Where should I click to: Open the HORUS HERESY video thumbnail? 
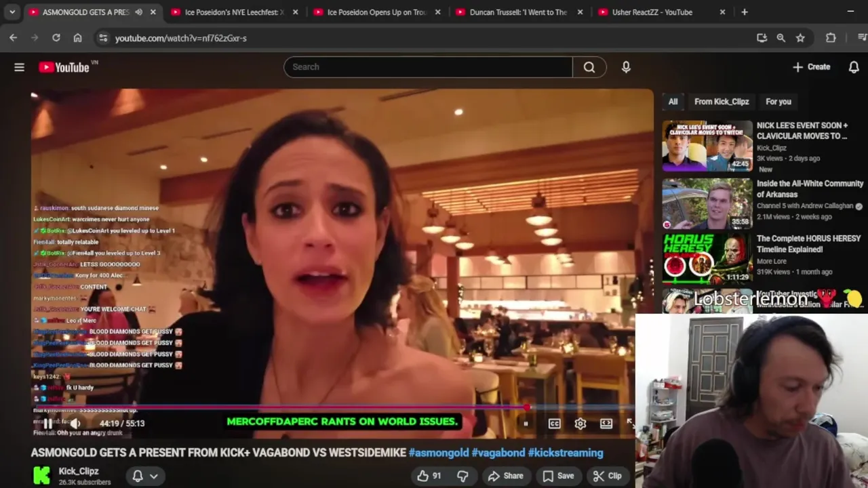pos(707,259)
